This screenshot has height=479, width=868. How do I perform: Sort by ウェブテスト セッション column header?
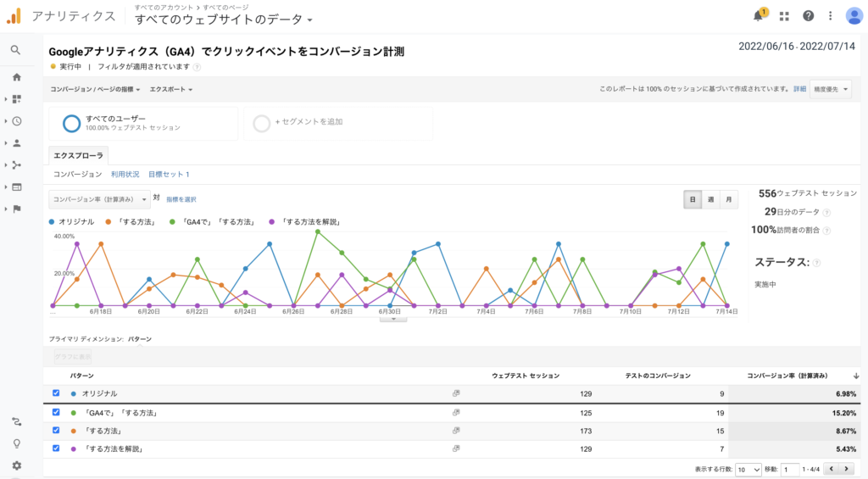tap(526, 376)
